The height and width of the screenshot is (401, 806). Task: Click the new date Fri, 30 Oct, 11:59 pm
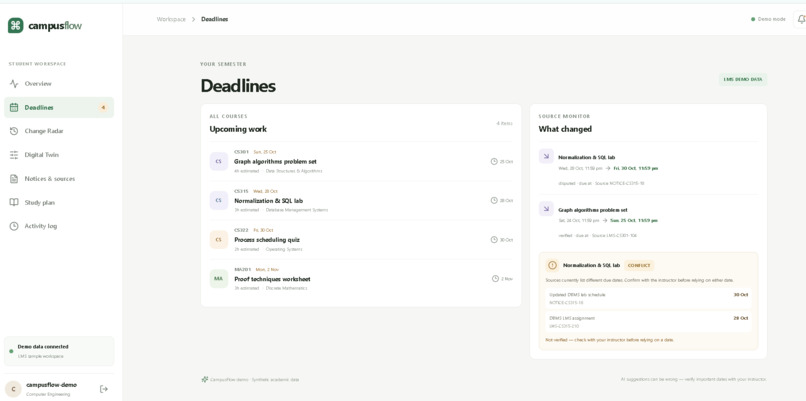636,168
